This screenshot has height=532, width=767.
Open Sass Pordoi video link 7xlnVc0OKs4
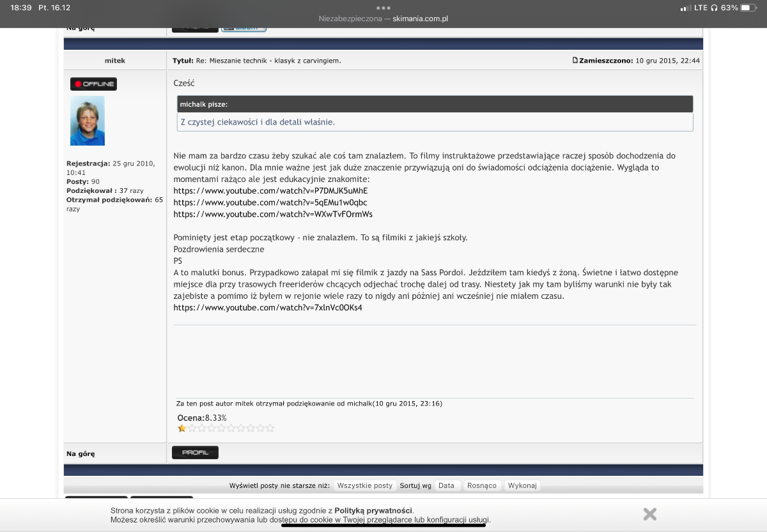pos(268,308)
